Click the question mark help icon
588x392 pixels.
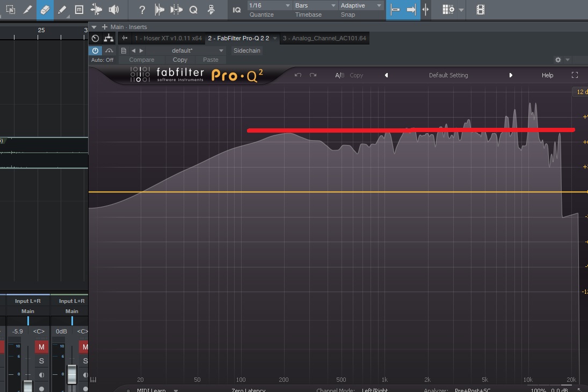tap(142, 9)
